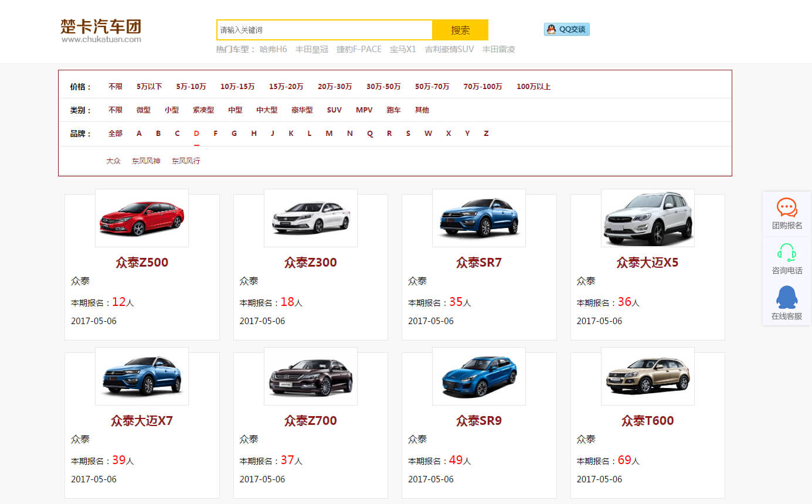Select price filter 15万-20万
Viewport: 812px width, 504px height.
tap(286, 87)
